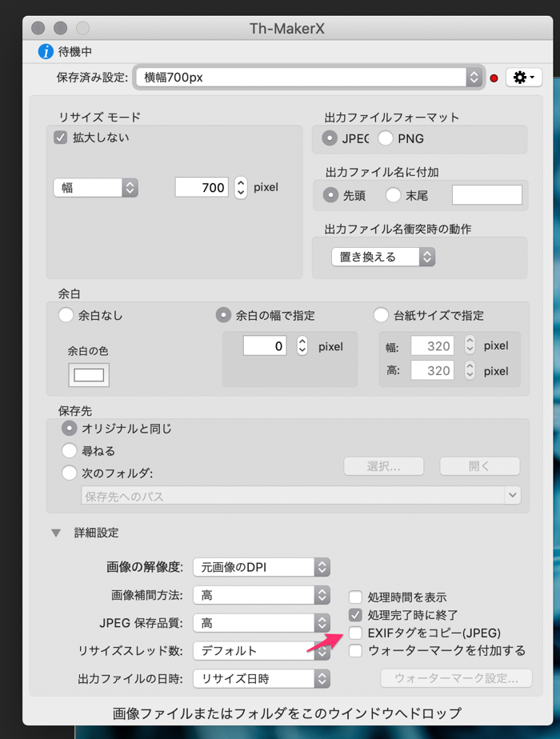Select 次のフォルダ as save destination
560x739 pixels.
pos(70,472)
